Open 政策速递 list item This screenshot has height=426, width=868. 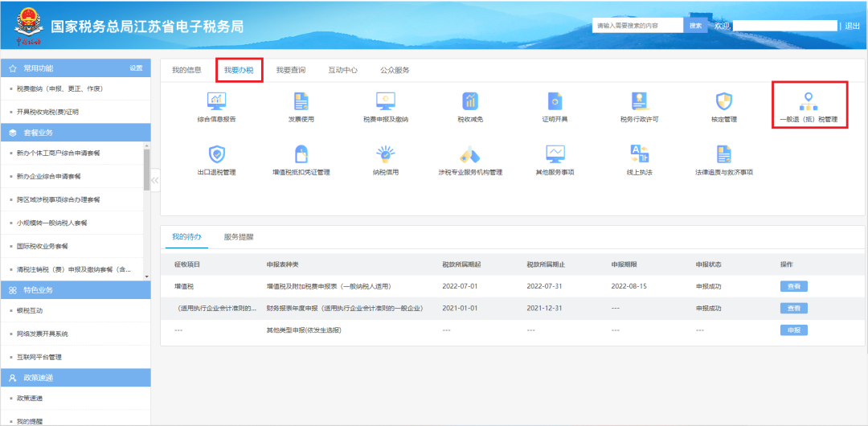click(30, 399)
